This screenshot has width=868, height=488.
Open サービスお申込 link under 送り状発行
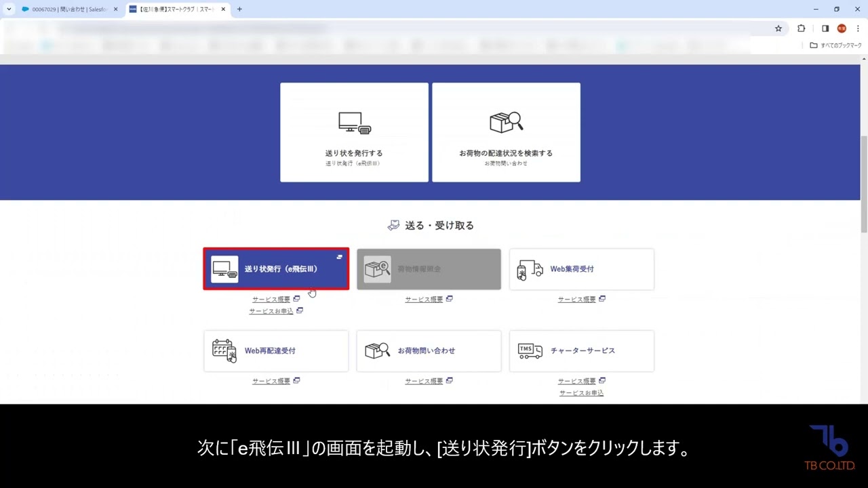click(x=271, y=311)
